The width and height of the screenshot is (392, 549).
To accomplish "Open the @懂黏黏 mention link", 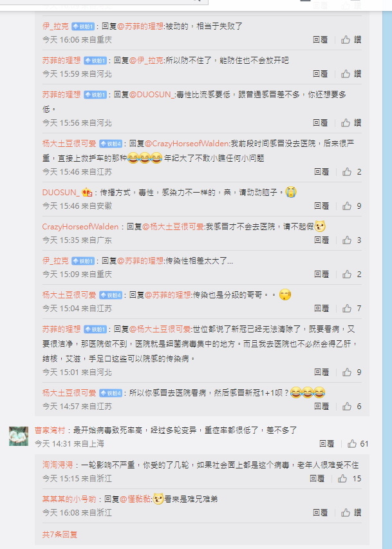I will click(x=135, y=499).
